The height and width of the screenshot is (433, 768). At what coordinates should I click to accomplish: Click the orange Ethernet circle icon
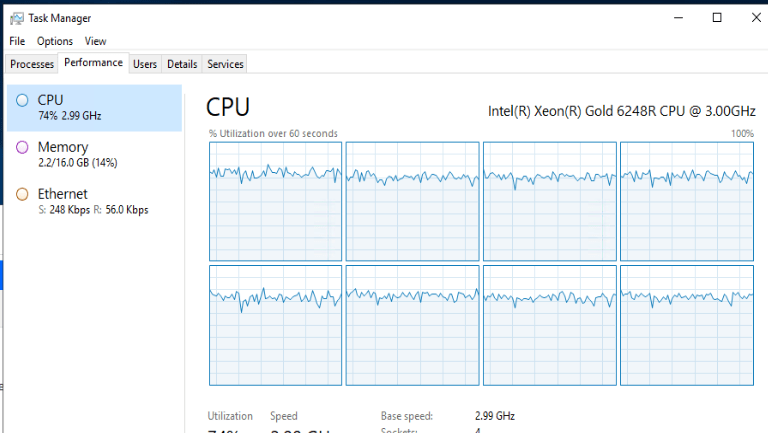(x=22, y=194)
